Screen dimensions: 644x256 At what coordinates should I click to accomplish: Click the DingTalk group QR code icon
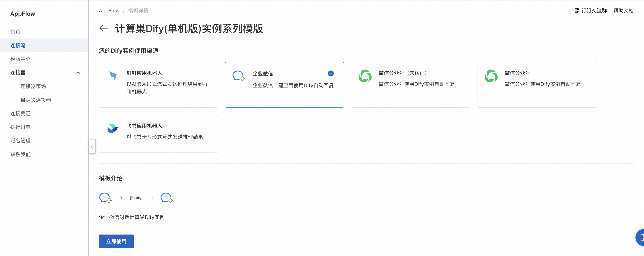(x=577, y=10)
